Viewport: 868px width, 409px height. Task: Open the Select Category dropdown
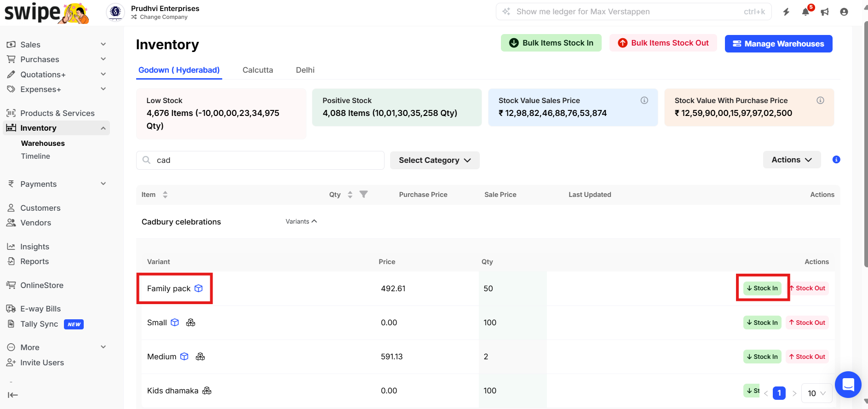(435, 160)
